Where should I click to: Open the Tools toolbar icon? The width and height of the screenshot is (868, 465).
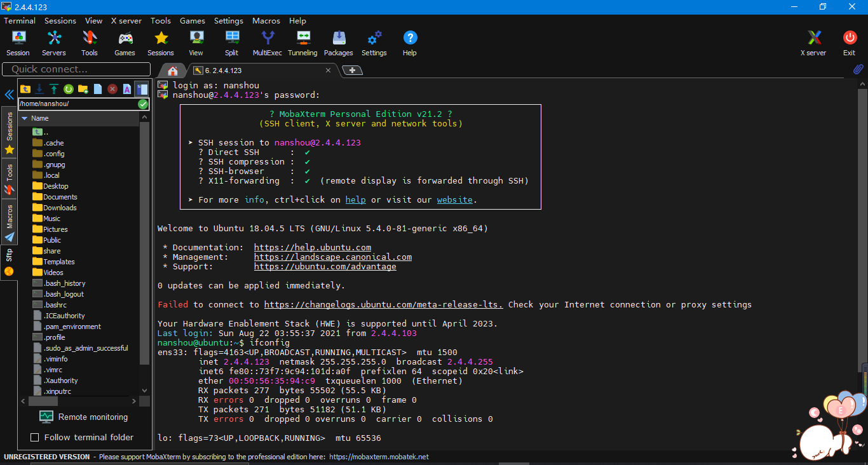point(90,43)
